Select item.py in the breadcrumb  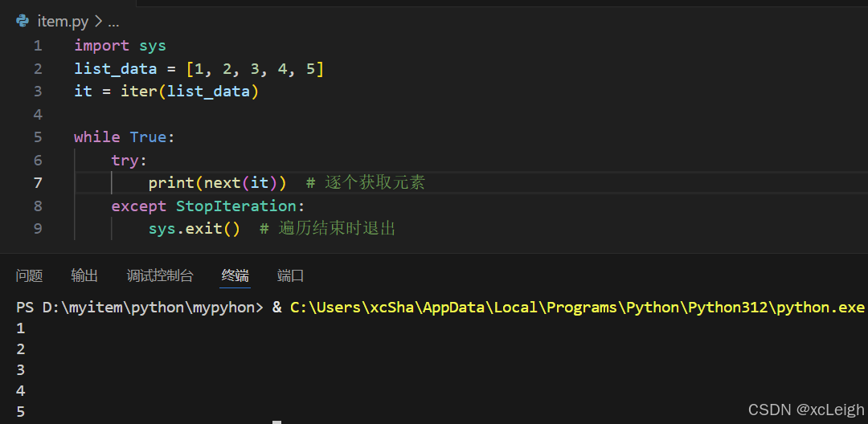[63, 22]
